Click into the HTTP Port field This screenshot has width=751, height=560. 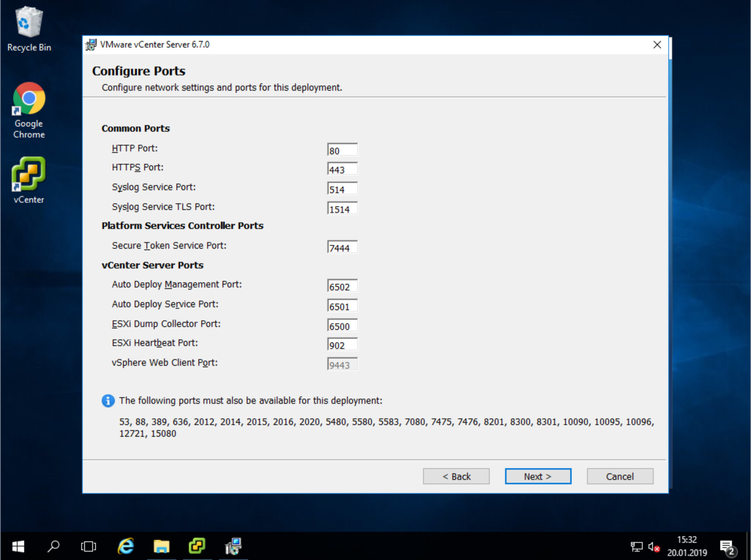pos(342,150)
